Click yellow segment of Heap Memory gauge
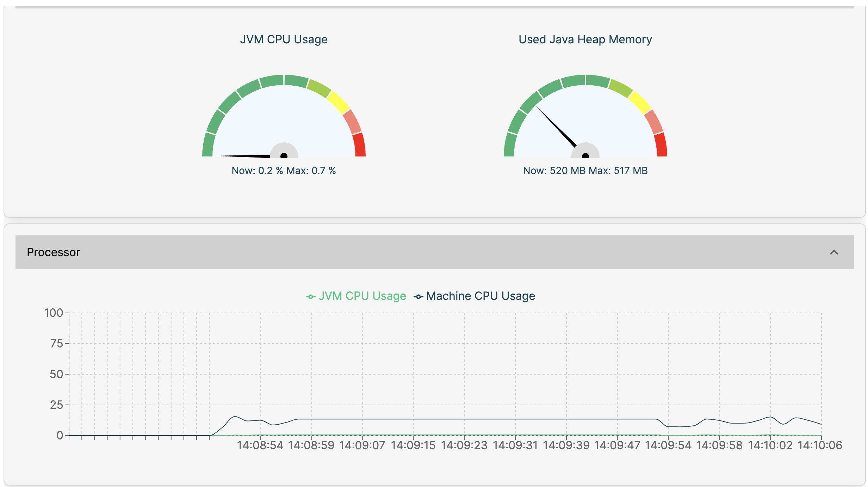Image resolution: width=868 pixels, height=487 pixels. point(640,102)
